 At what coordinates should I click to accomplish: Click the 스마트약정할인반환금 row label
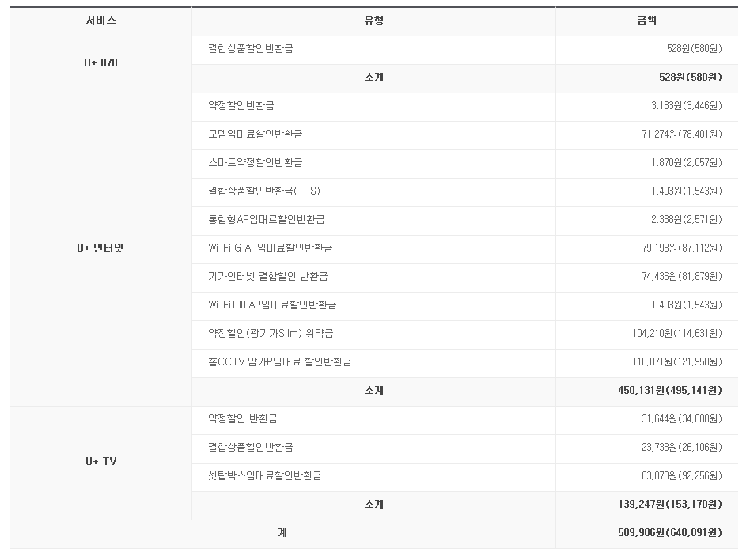(x=255, y=163)
